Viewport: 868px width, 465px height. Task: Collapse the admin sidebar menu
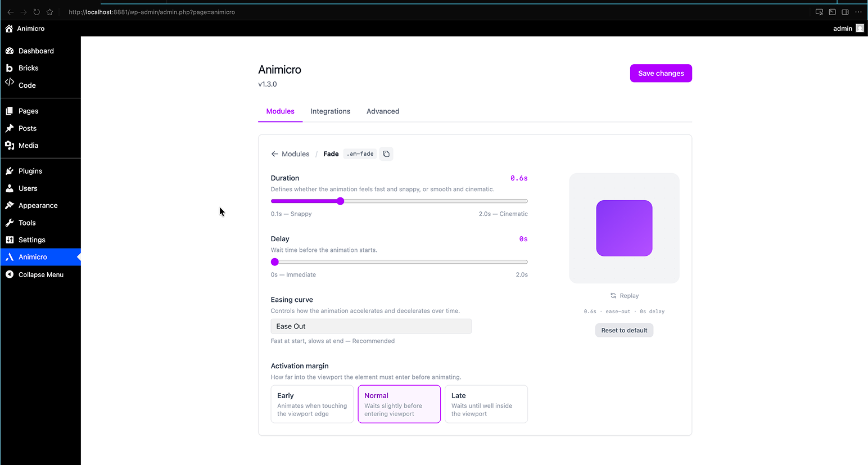pyautogui.click(x=39, y=274)
